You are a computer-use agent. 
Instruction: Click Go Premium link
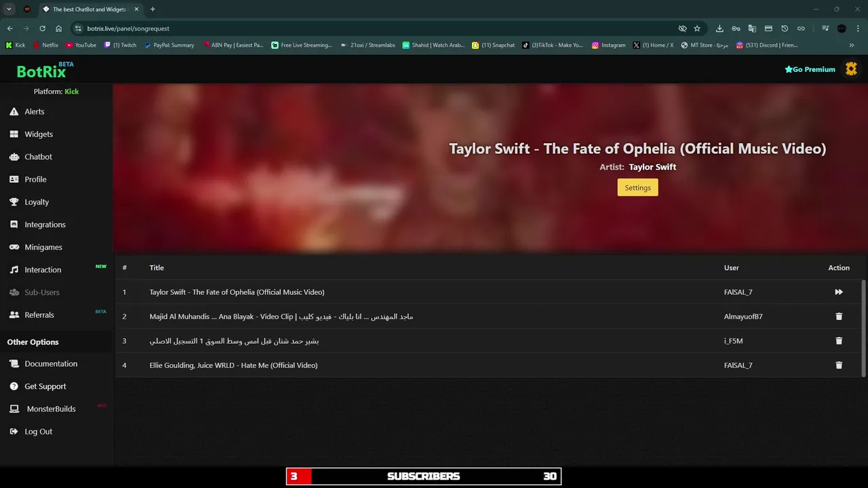(x=810, y=69)
